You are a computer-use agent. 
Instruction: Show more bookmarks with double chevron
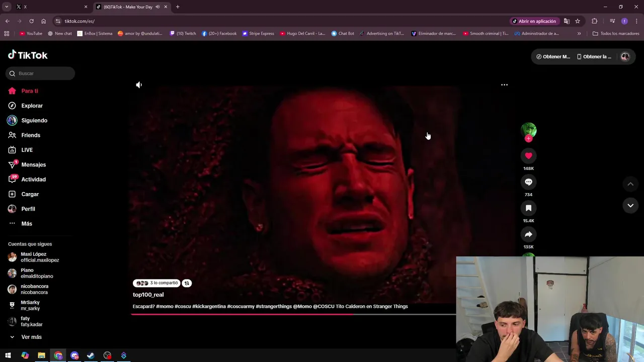point(579,34)
